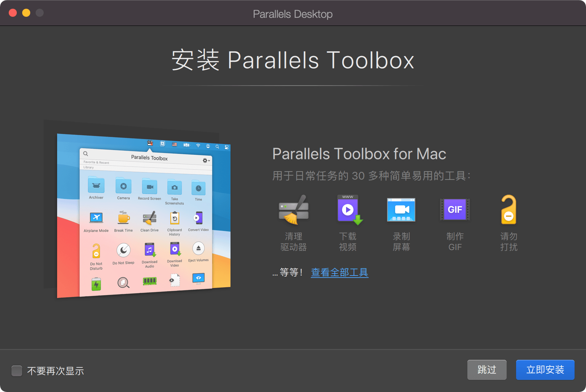Click Clipboard History icon in the preview
Image resolution: width=586 pixels, height=392 pixels.
(x=175, y=218)
